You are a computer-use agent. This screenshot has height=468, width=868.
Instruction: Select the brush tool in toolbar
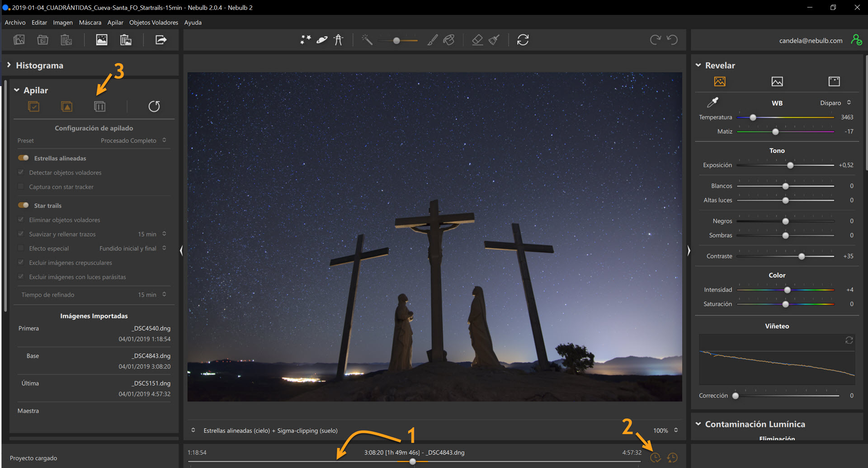pyautogui.click(x=432, y=40)
